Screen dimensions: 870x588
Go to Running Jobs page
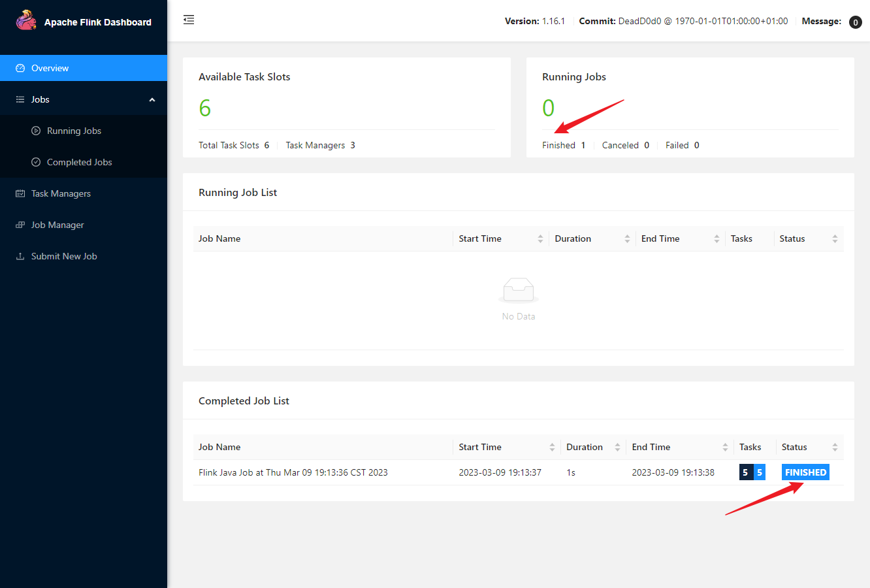coord(84,131)
